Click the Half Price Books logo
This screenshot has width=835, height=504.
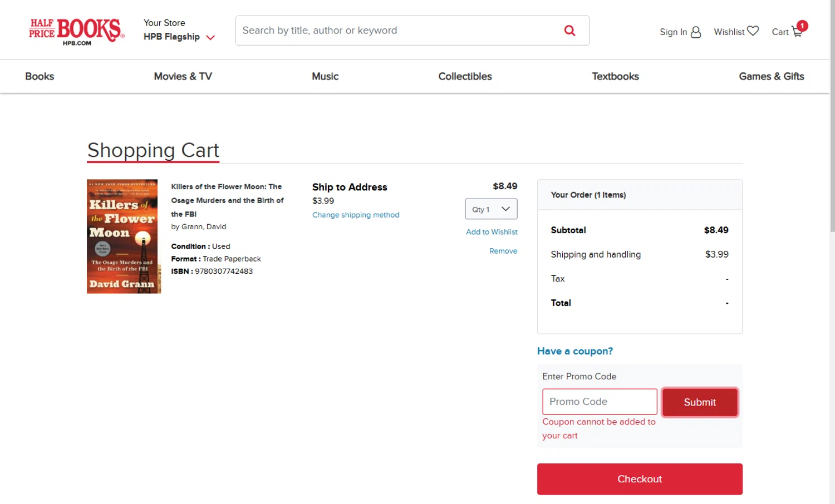[x=77, y=31]
